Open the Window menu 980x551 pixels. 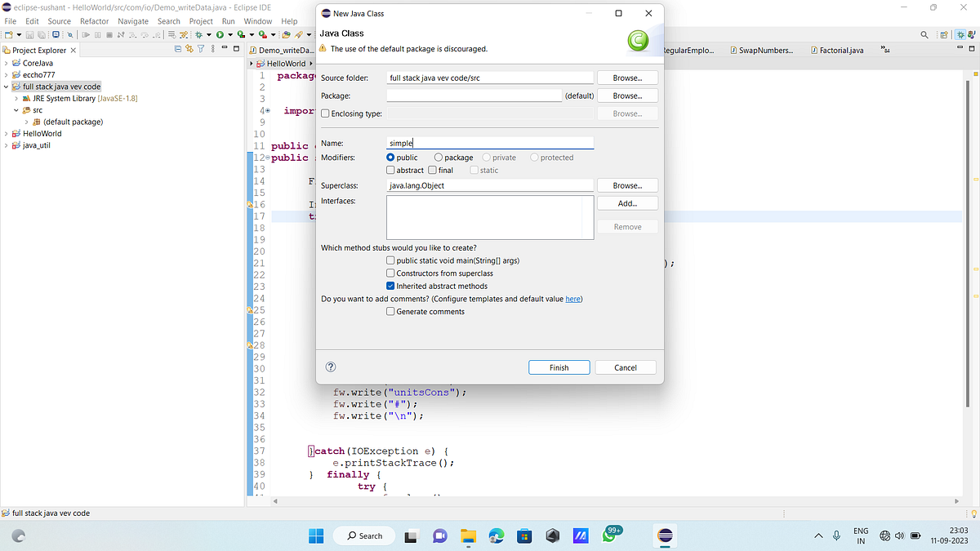pyautogui.click(x=258, y=21)
